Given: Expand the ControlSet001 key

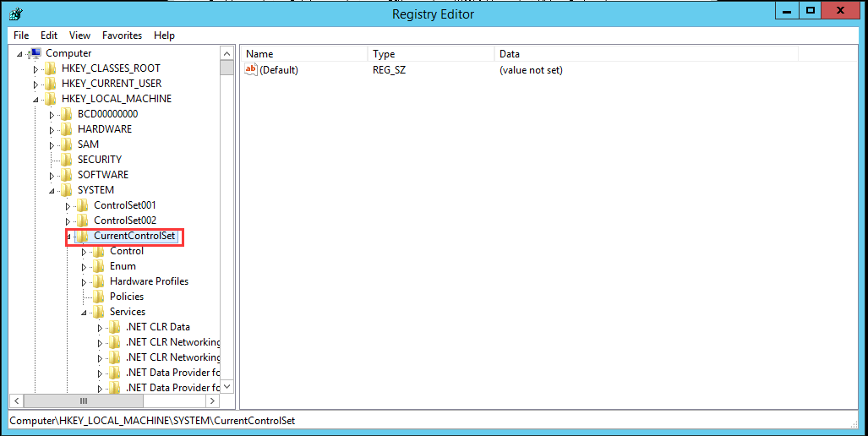Looking at the screenshot, I should point(68,205).
